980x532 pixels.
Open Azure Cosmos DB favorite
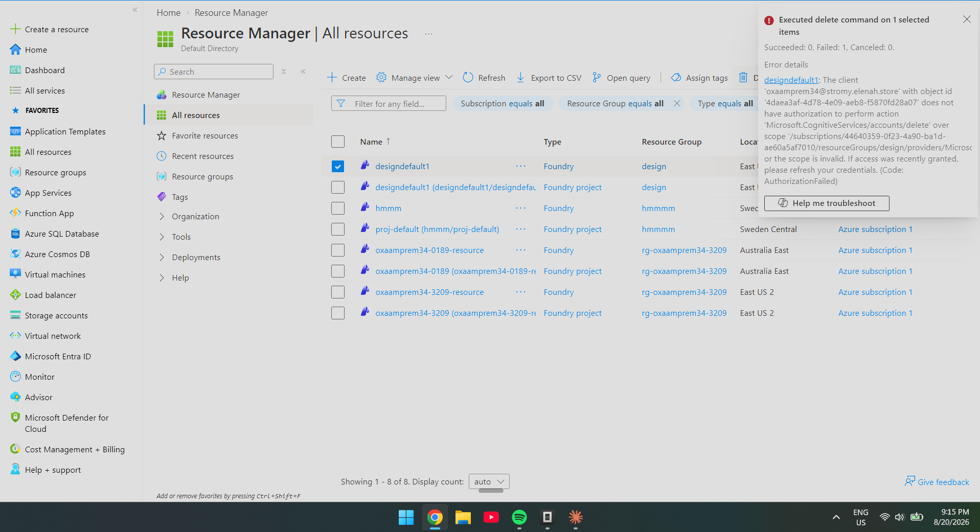pyautogui.click(x=57, y=254)
